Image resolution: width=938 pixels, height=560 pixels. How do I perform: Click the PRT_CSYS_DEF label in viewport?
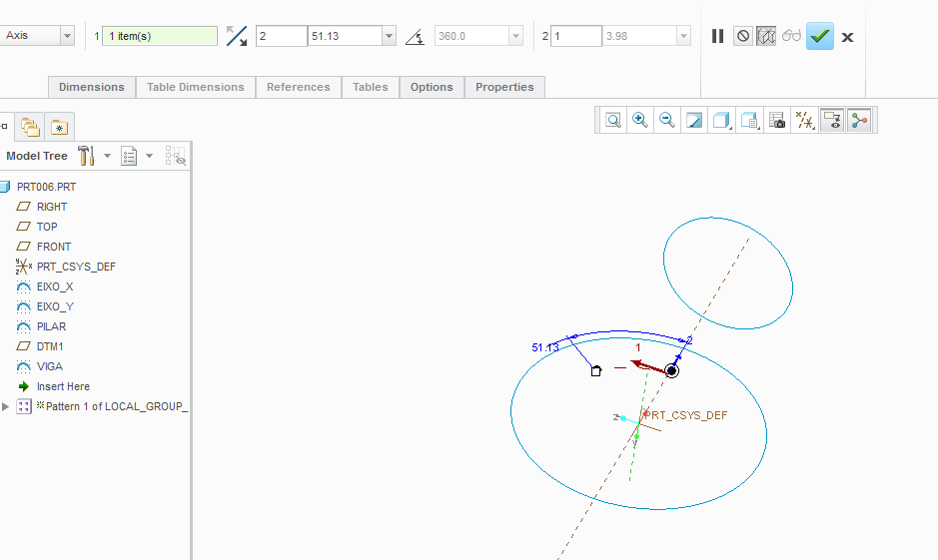(685, 415)
